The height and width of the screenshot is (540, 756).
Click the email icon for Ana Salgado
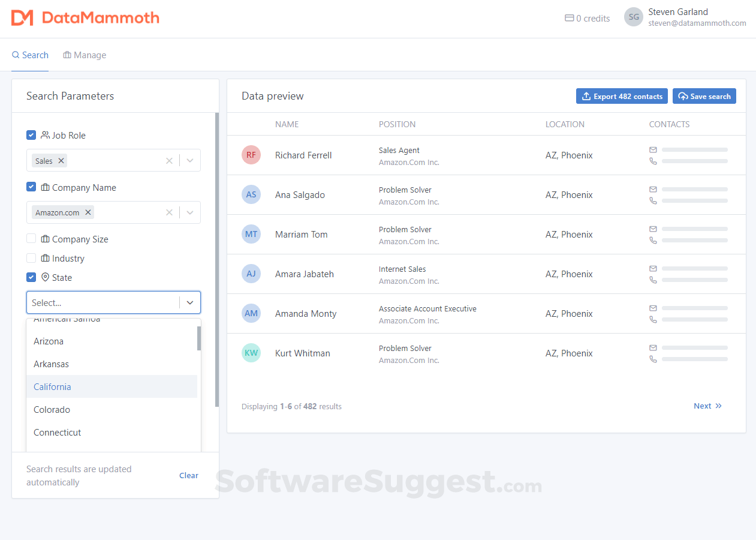pos(653,189)
